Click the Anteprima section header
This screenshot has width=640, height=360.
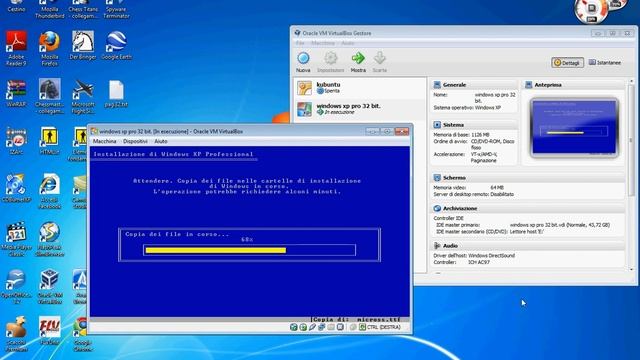coord(574,85)
